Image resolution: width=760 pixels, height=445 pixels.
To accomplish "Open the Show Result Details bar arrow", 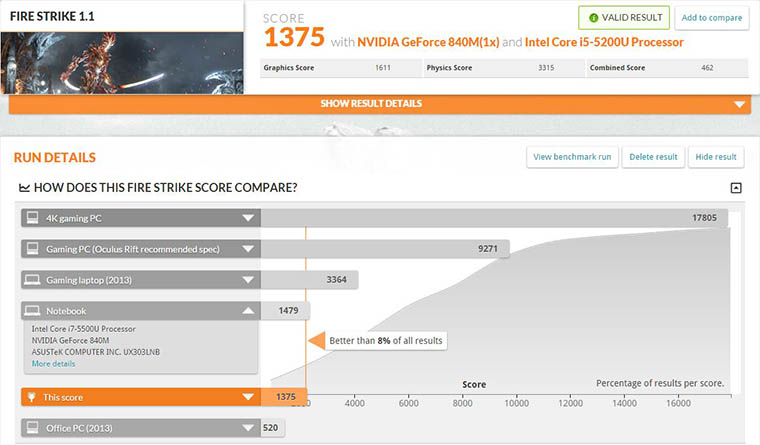I will tap(739, 104).
